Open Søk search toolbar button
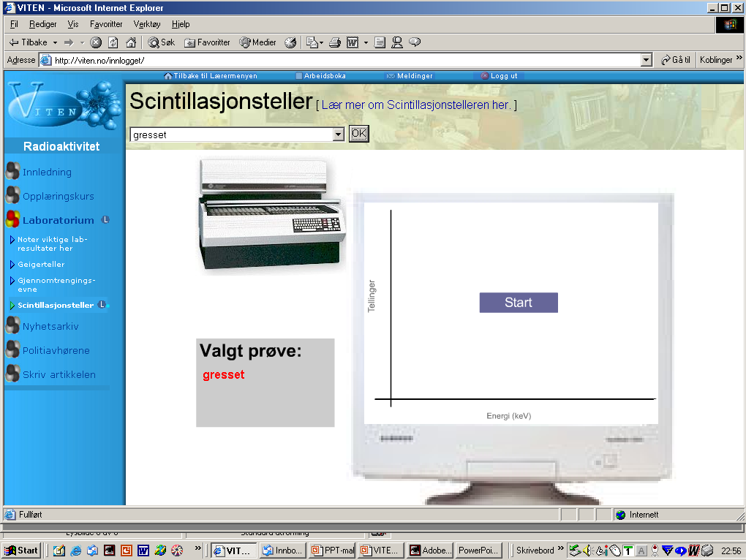 click(162, 42)
